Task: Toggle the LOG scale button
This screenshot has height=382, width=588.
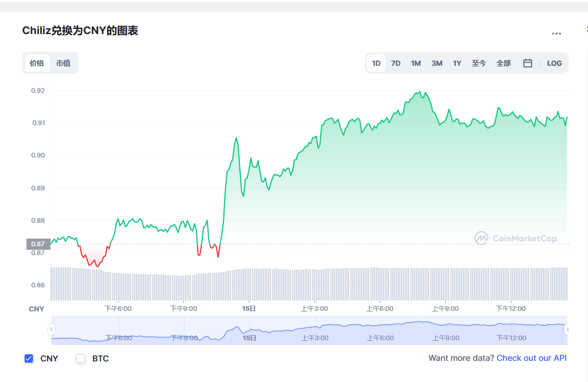Action: [554, 63]
